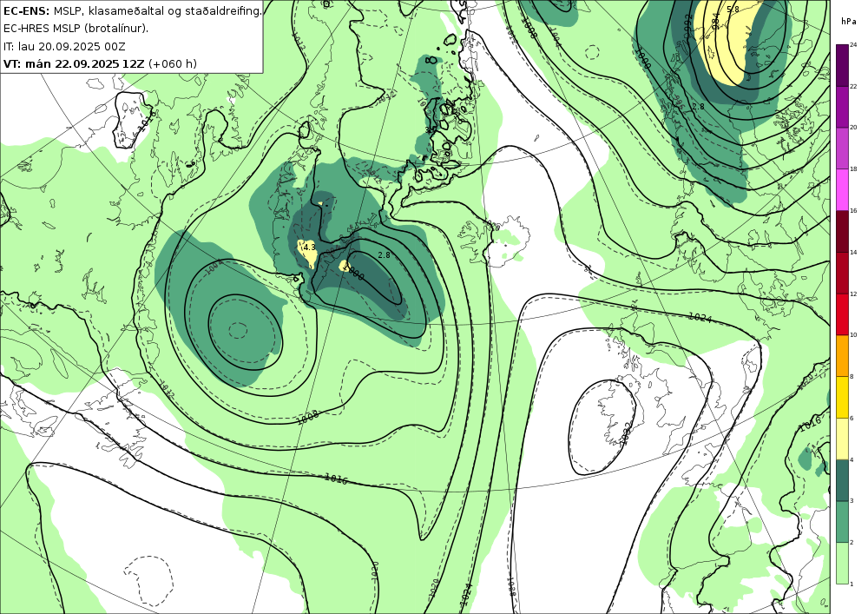Select the bright red 10–12 hPa legend band
Screen dimensions: 868x614
(842, 314)
